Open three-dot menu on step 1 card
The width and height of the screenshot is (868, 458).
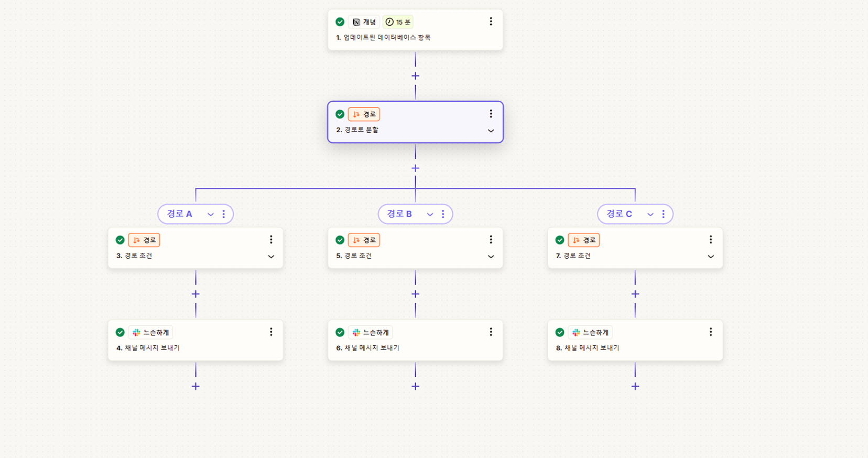pyautogui.click(x=491, y=22)
